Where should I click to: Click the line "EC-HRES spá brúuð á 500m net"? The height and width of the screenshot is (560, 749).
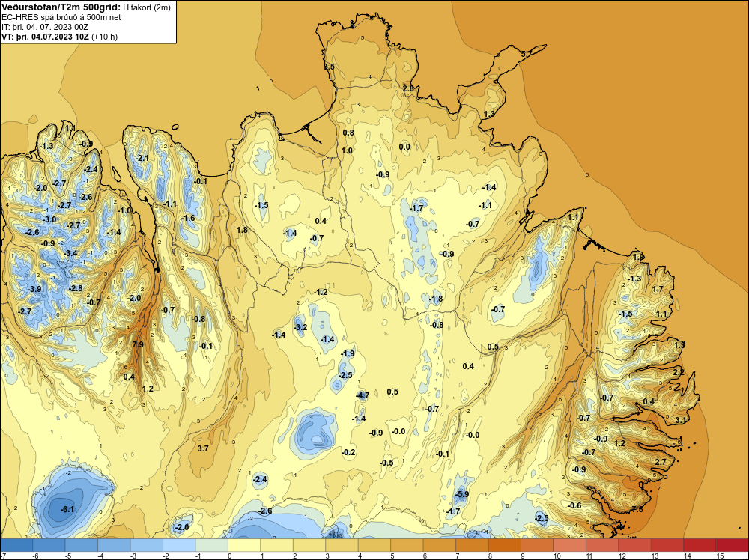(x=61, y=17)
